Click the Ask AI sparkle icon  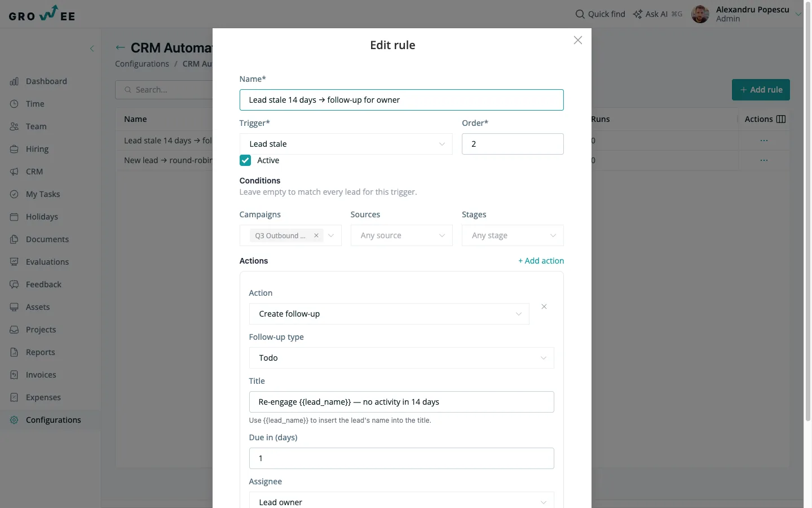click(x=637, y=14)
